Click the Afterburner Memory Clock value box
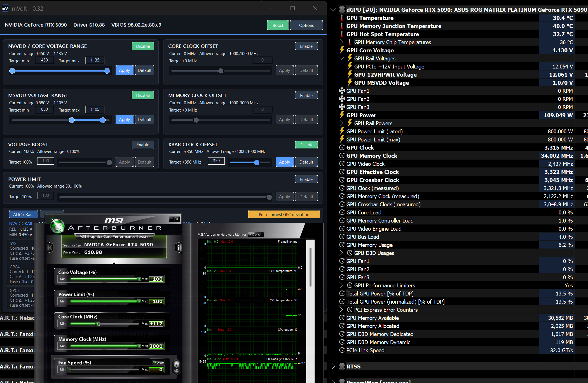 point(156,346)
